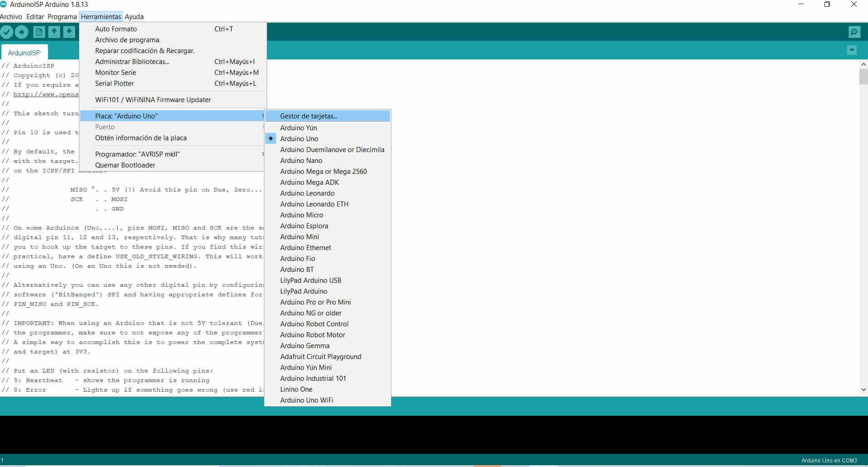Image resolution: width=868 pixels, height=467 pixels.
Task: Launch WiFi101 / WiFiNINA Firmware Updater
Action: click(x=172, y=100)
